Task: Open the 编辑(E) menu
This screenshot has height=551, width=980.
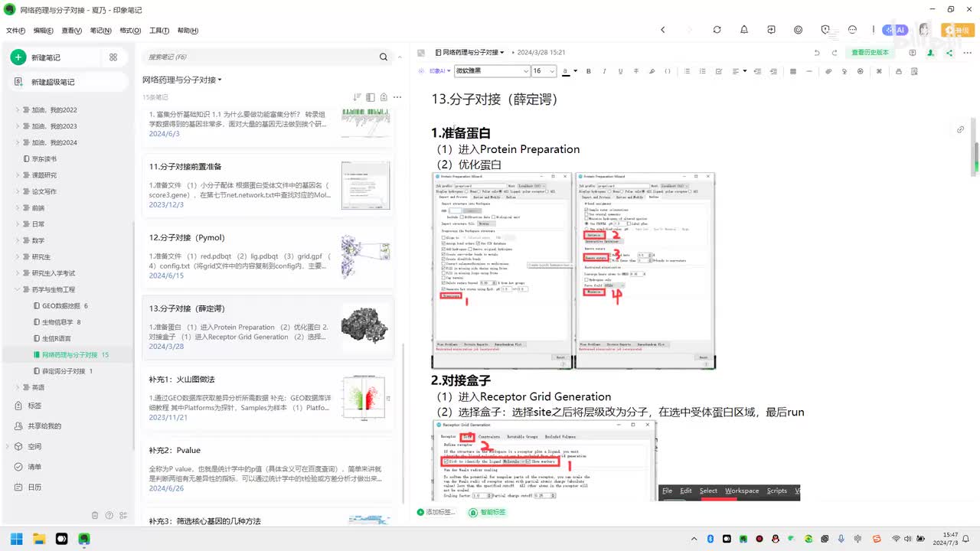Action: [x=43, y=31]
